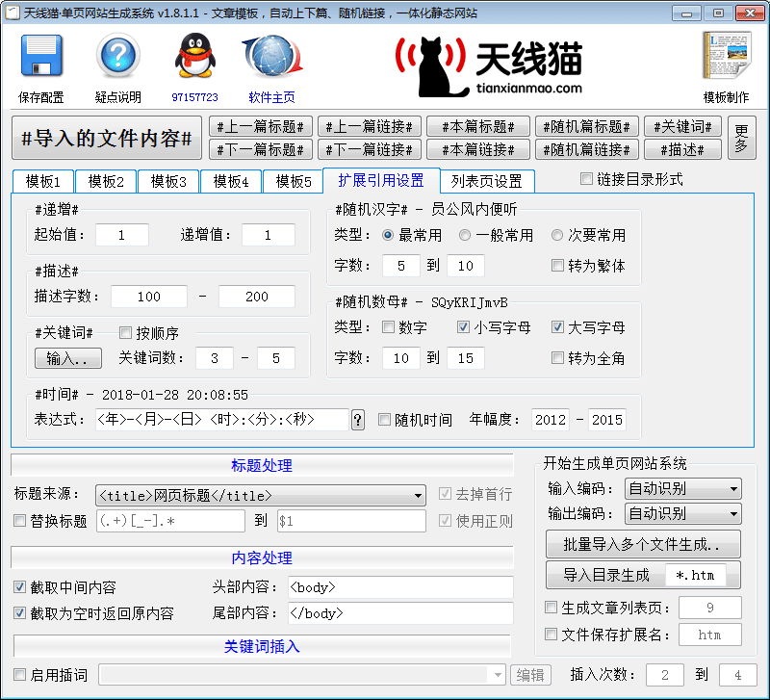This screenshot has width=770, height=700.
Task: Click the 尾部内容 input field
Action: 400,613
